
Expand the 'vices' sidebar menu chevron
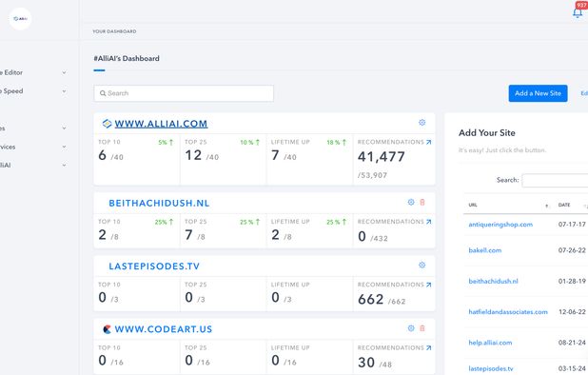[x=64, y=147]
